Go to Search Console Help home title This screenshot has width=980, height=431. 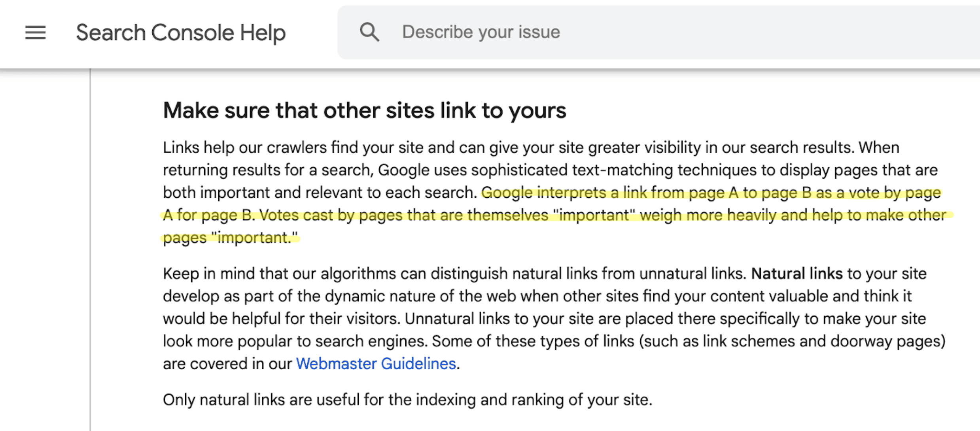181,32
